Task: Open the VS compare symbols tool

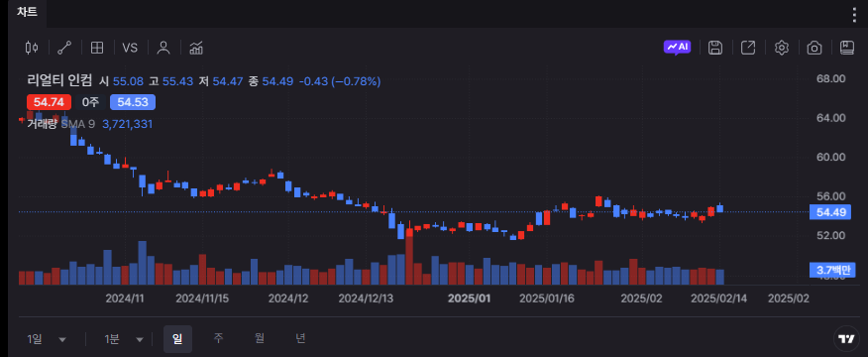Action: [x=130, y=48]
